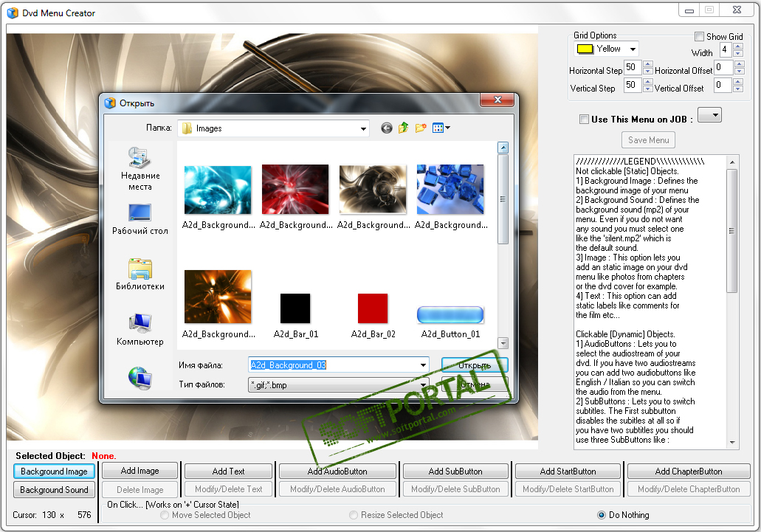Click the Add Text button

click(x=228, y=471)
